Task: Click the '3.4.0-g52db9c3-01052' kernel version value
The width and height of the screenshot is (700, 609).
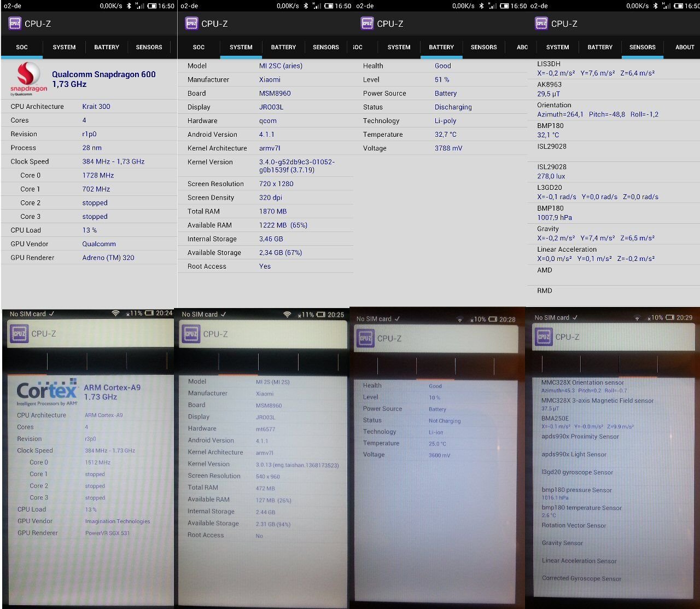Action: tap(297, 166)
